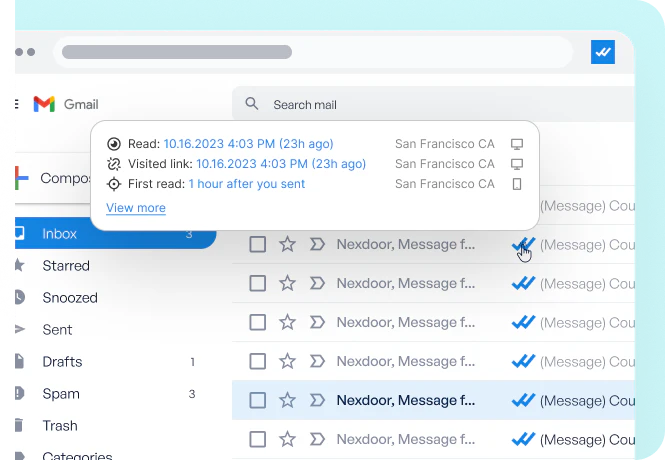Viewport: 665px width, 460px height.
Task: Open the highlighted bold Nexdoor, Message email
Action: (406, 400)
